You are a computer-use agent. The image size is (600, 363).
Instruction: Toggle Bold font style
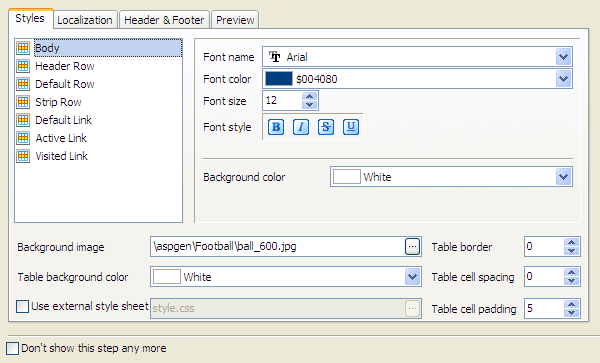click(276, 127)
